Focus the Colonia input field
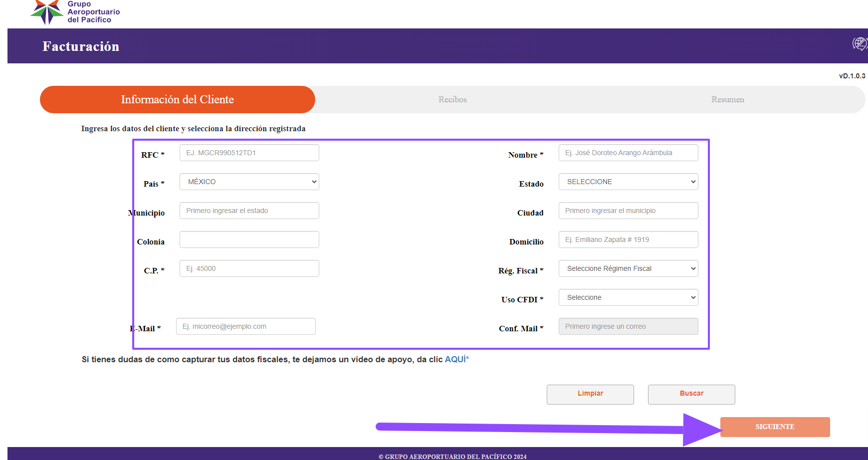The image size is (868, 460). (x=249, y=239)
